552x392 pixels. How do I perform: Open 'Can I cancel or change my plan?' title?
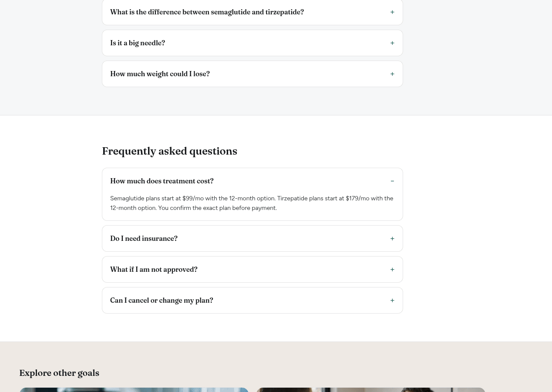click(162, 301)
